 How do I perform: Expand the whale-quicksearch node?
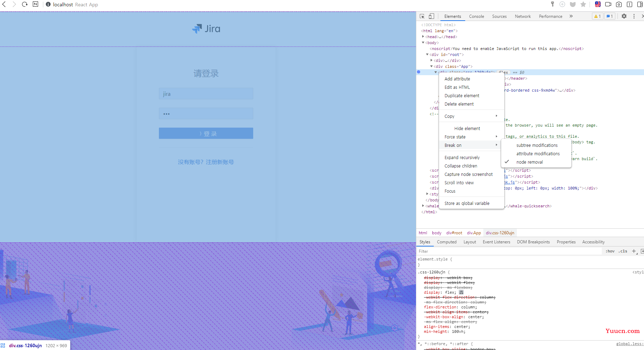[x=423, y=206]
